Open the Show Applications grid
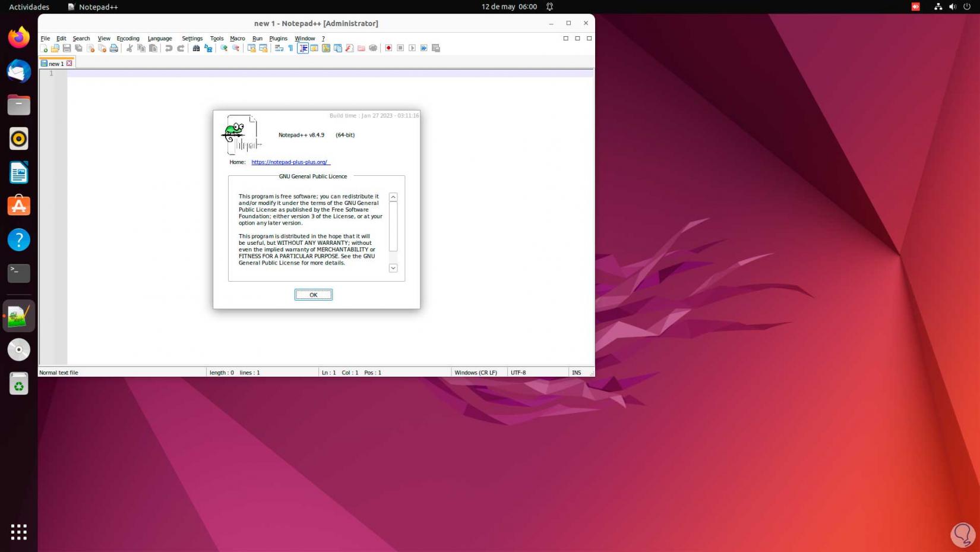The height and width of the screenshot is (552, 980). 19,532
